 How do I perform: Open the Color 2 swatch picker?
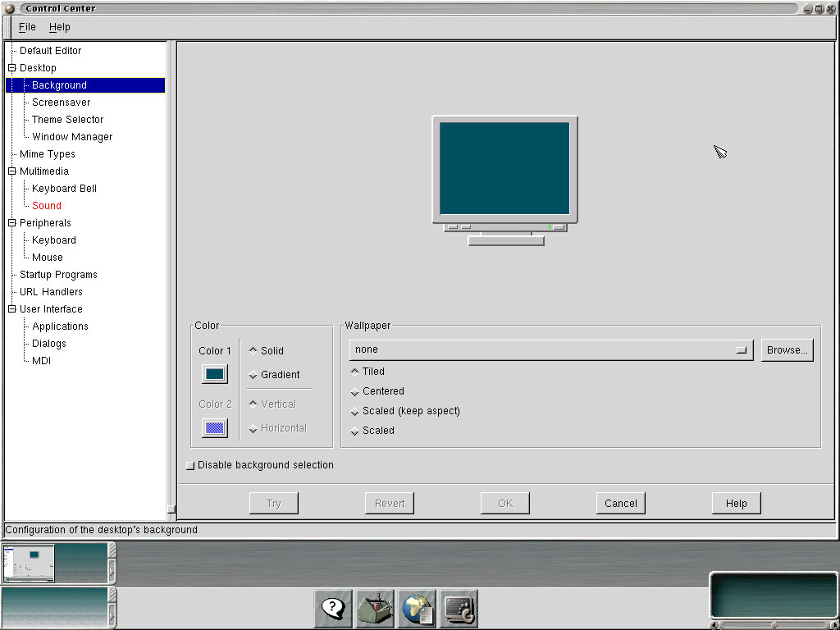(x=215, y=427)
